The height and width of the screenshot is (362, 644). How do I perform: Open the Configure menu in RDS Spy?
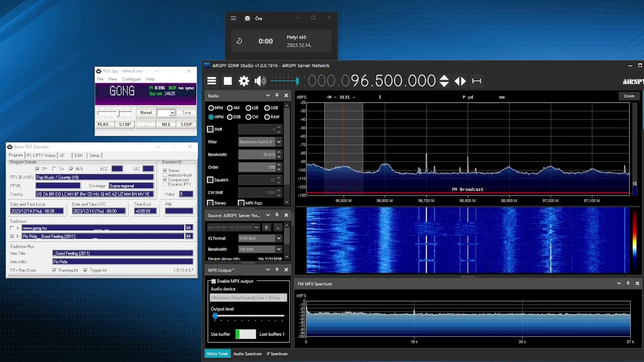tap(131, 79)
